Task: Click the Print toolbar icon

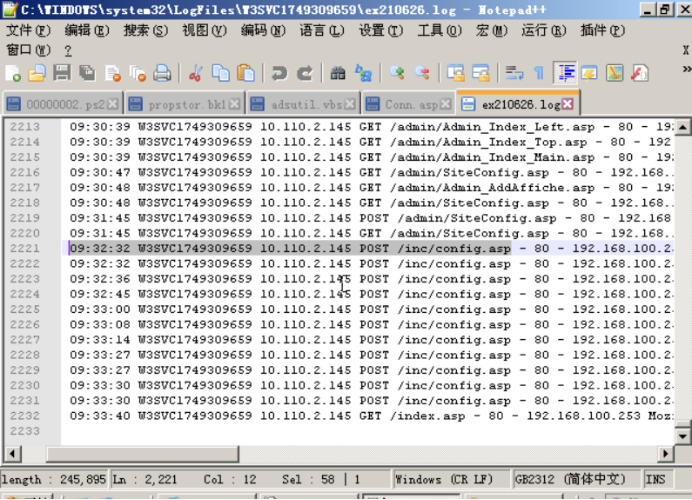Action: tap(162, 73)
